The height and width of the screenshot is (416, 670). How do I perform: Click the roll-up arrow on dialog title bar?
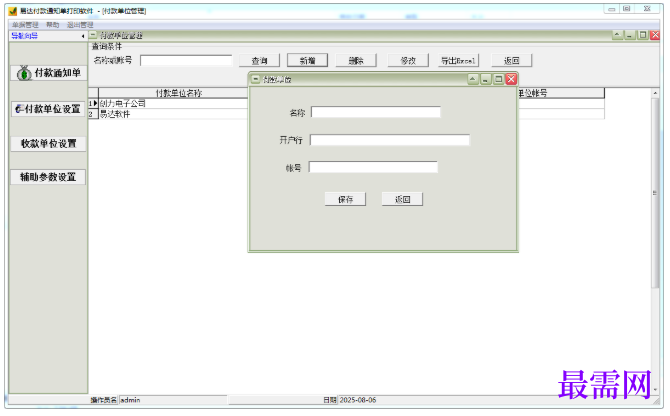pos(473,79)
